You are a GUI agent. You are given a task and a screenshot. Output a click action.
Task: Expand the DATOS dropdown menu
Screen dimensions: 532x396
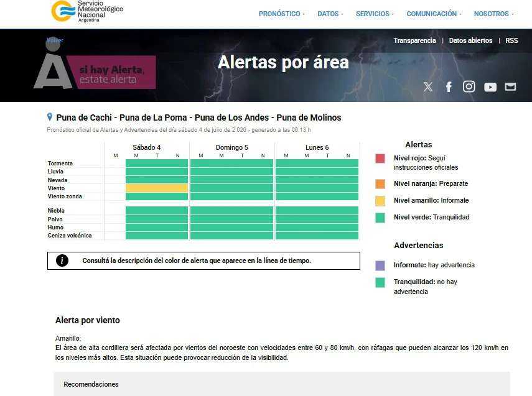(x=330, y=14)
